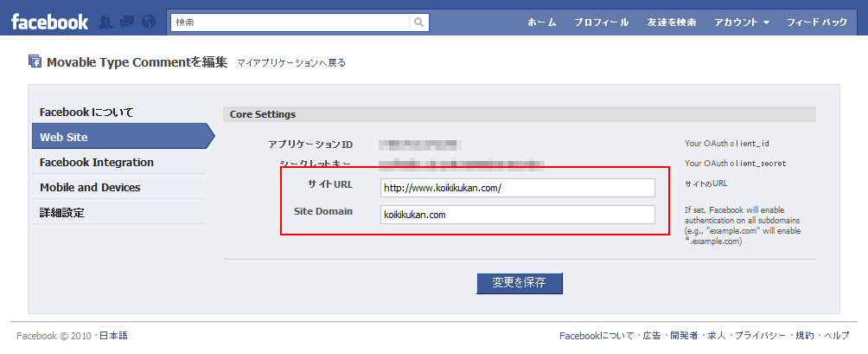Viewport: 868px width, 354px height.
Task: Open 友達を検索 in top navigation
Action: 672,23
